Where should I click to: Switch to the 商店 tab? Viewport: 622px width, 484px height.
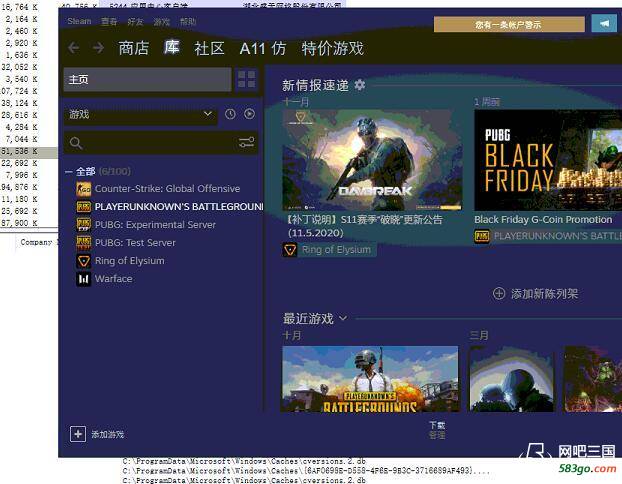click(134, 48)
